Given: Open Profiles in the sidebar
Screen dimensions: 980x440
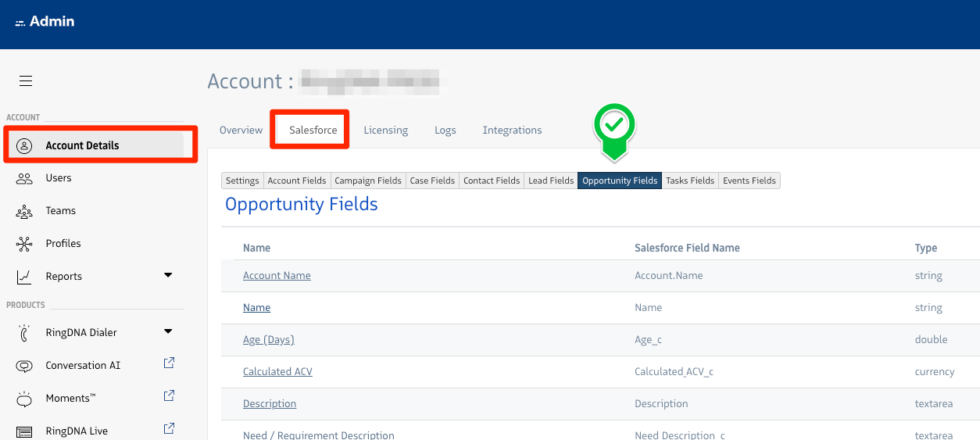Looking at the screenshot, I should pyautogui.click(x=63, y=244).
